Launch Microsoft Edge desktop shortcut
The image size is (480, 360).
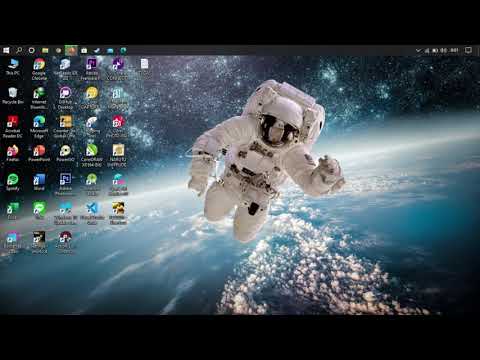tap(39, 127)
